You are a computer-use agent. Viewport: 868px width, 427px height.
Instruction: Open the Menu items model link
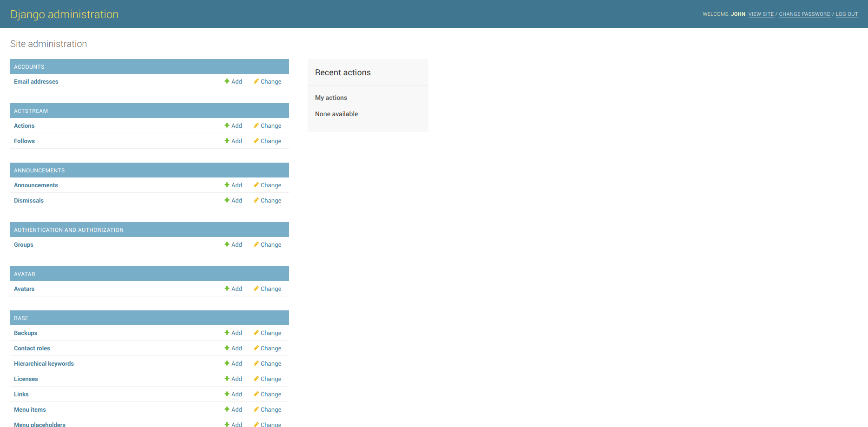pyautogui.click(x=30, y=410)
